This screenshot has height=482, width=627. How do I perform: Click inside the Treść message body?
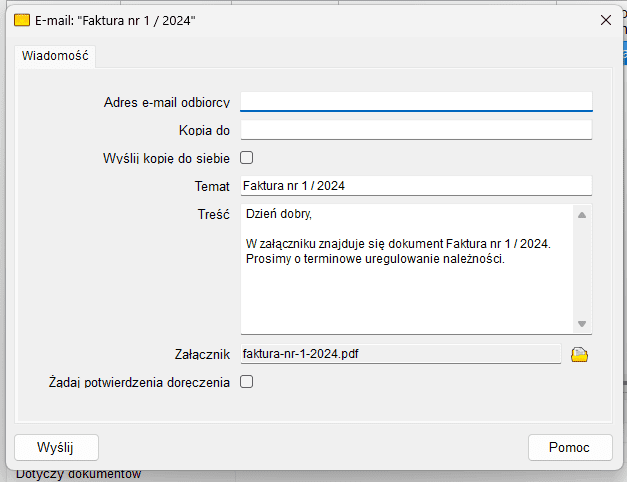click(407, 269)
